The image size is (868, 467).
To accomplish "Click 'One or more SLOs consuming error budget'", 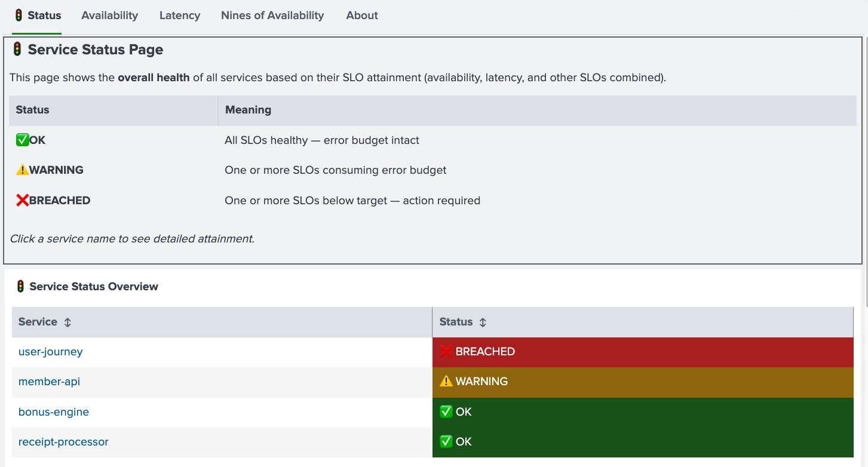I will 336,170.
